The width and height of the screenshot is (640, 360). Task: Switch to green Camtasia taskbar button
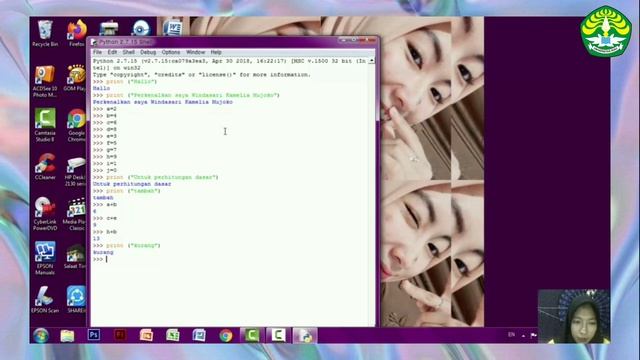(252, 336)
